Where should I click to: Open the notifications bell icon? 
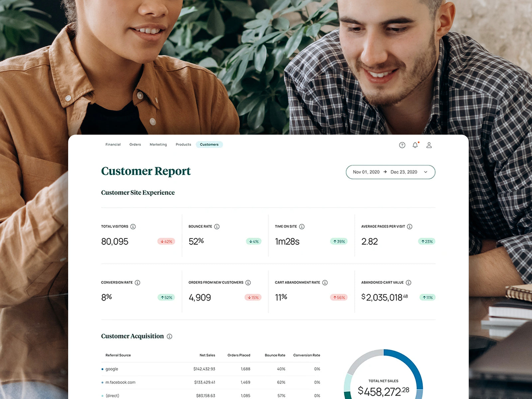415,145
